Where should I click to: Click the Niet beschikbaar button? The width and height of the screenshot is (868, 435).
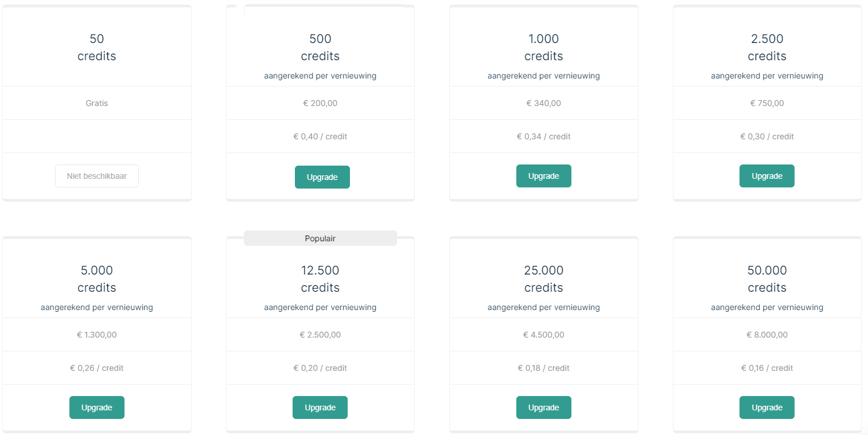96,176
